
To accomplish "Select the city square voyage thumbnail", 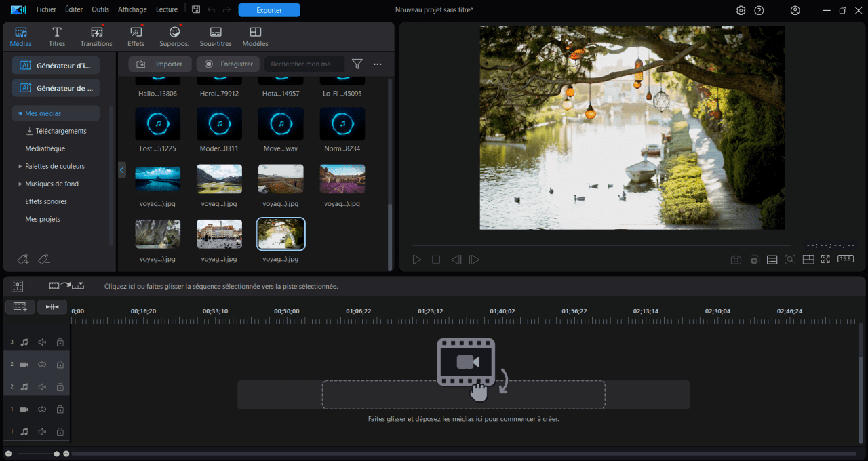I will point(219,234).
